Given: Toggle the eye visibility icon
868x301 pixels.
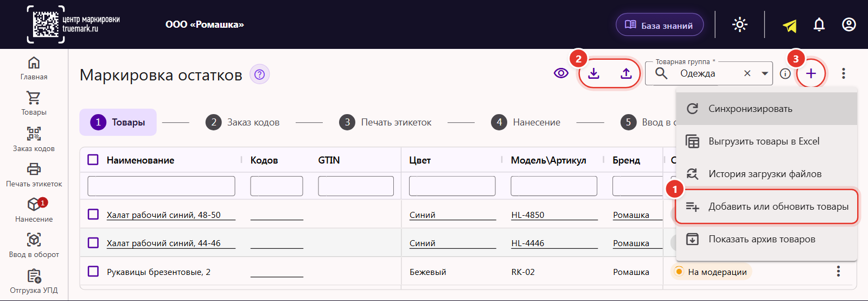Looking at the screenshot, I should [561, 73].
